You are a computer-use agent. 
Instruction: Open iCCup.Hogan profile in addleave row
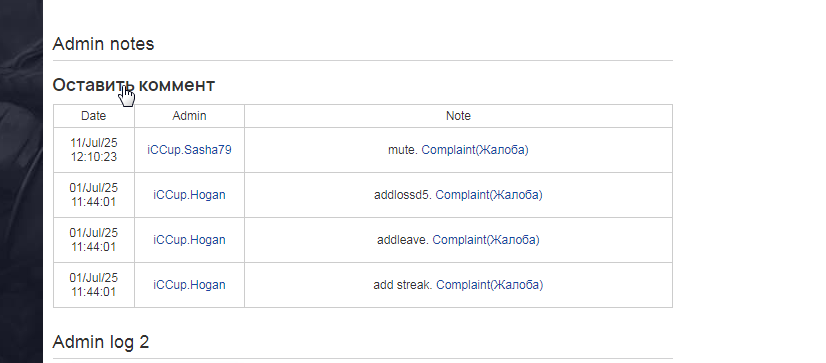tap(189, 240)
